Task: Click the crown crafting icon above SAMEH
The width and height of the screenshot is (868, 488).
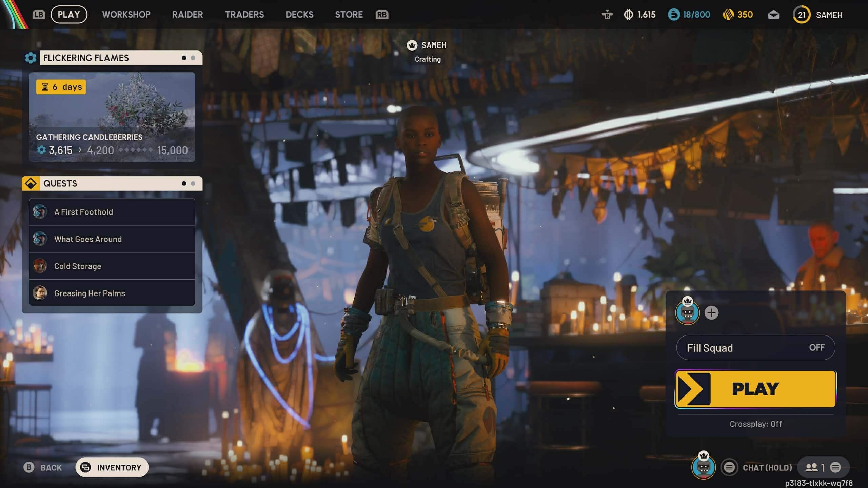Action: tap(411, 45)
